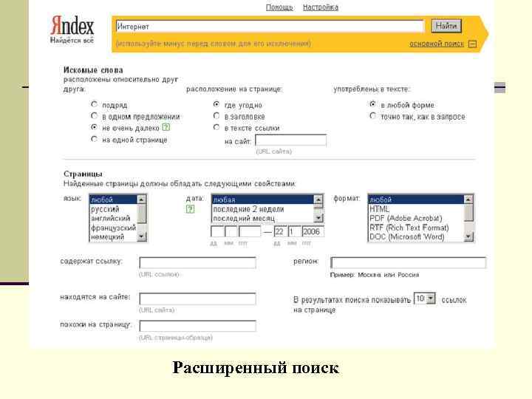Focus the main search query field
The height and width of the screenshot is (399, 532).
coord(270,26)
